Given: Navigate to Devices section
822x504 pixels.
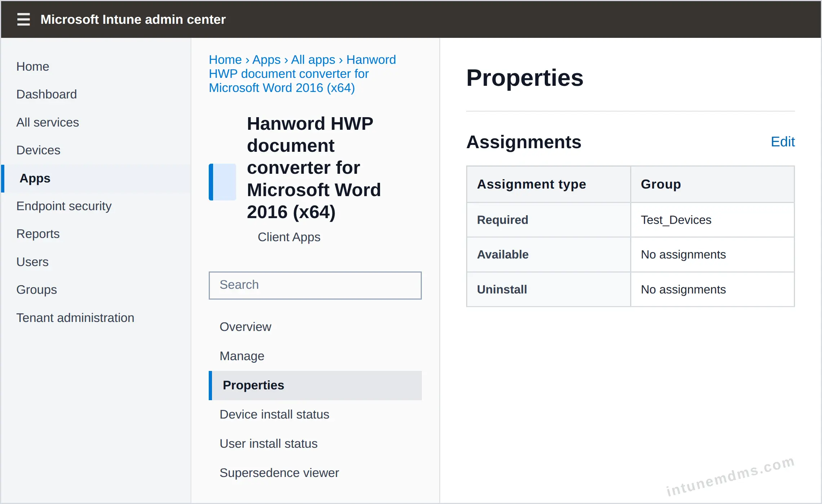Looking at the screenshot, I should (38, 150).
